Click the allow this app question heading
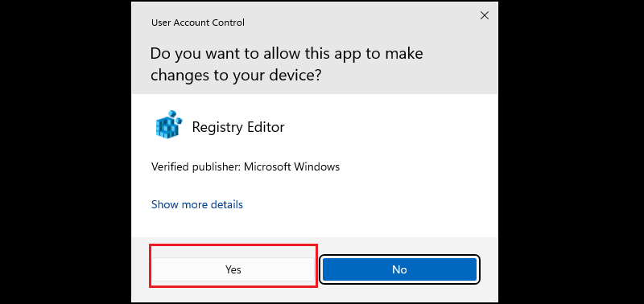 pos(287,64)
